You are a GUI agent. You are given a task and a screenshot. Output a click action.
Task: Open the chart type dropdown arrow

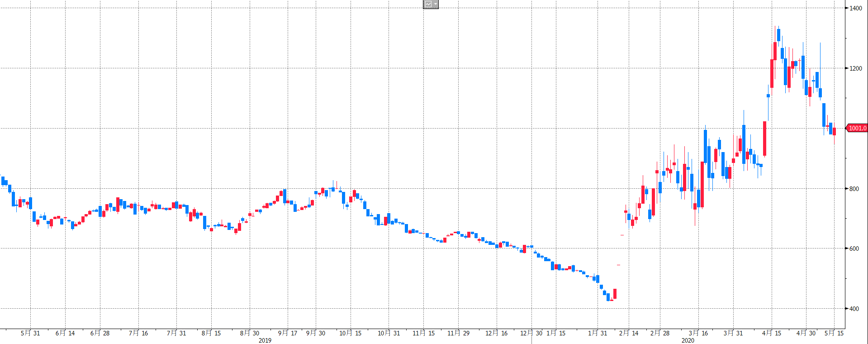tap(435, 4)
